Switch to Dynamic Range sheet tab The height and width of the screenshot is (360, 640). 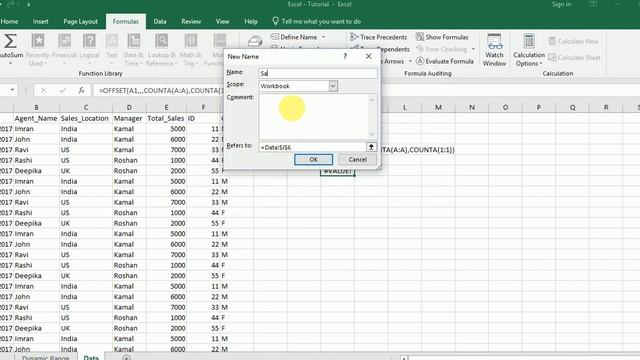point(46,358)
